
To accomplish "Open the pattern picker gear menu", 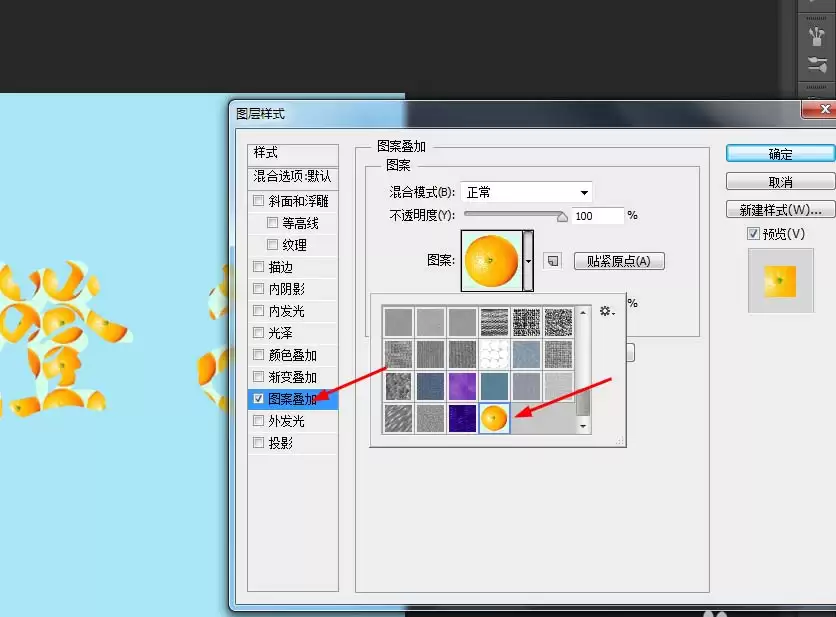I will pos(607,311).
